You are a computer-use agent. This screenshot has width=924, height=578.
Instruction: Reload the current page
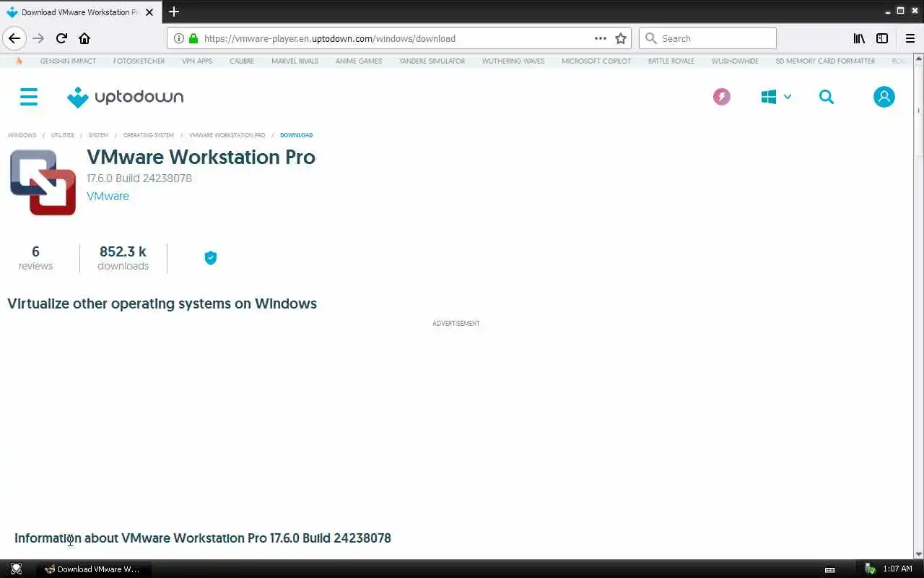click(61, 38)
